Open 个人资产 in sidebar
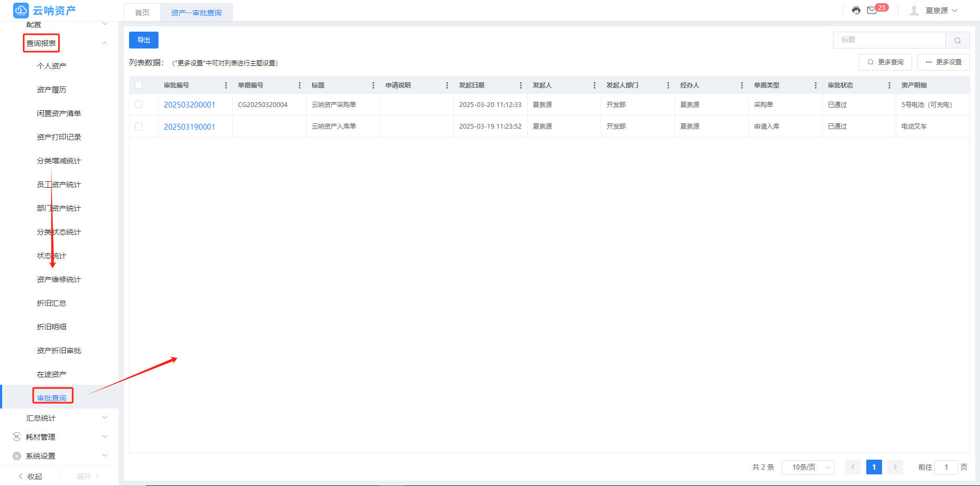This screenshot has height=486, width=980. tap(52, 66)
